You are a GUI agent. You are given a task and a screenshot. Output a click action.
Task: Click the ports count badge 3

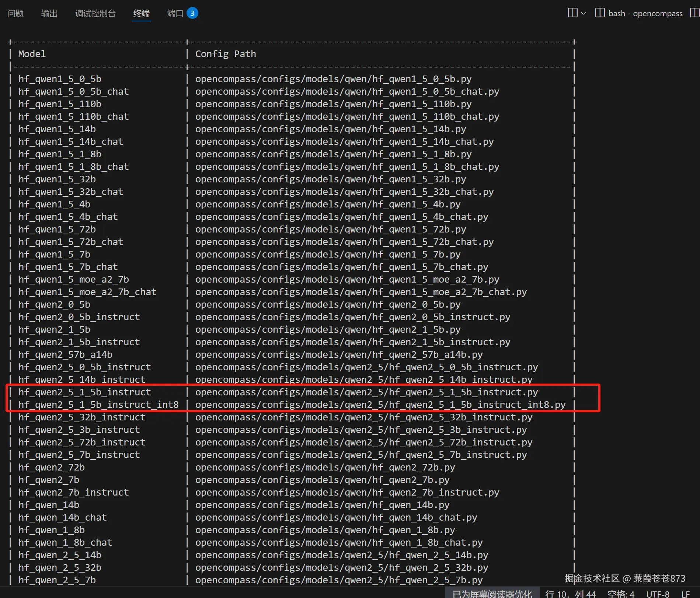192,13
